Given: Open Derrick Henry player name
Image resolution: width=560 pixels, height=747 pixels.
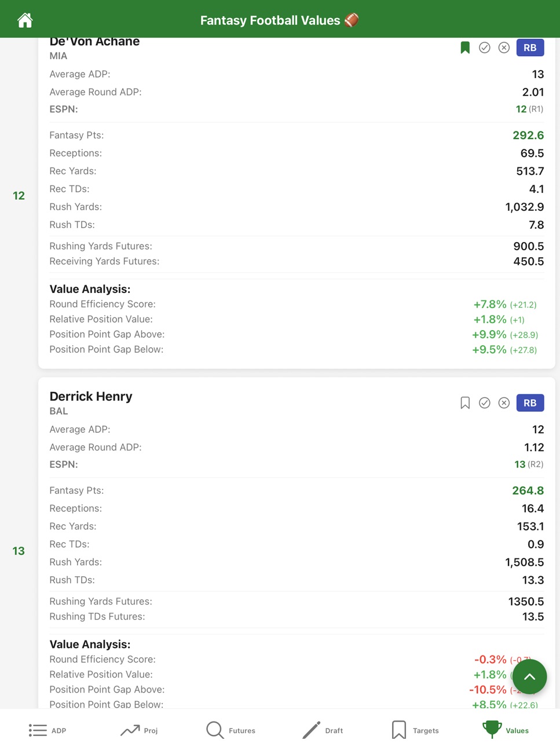Looking at the screenshot, I should coord(91,397).
